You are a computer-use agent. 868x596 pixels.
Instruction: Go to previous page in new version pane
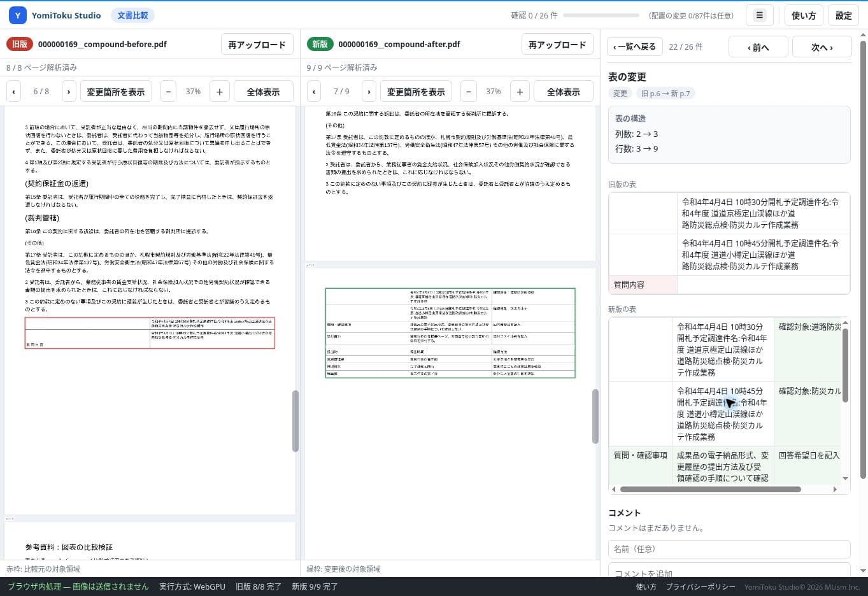[314, 92]
